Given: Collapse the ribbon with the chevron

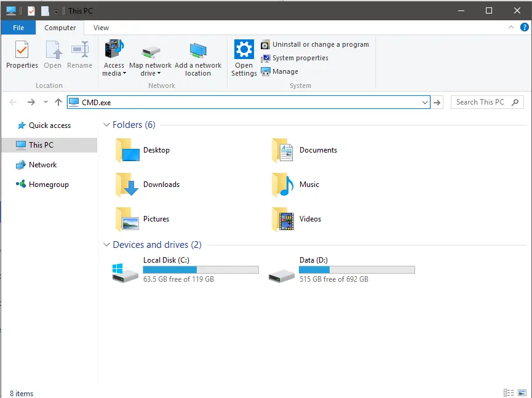Looking at the screenshot, I should click(511, 27).
